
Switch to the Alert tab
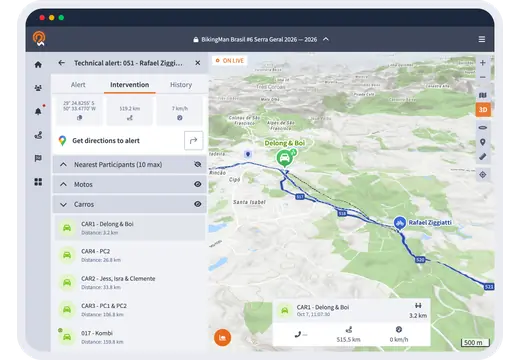click(78, 85)
